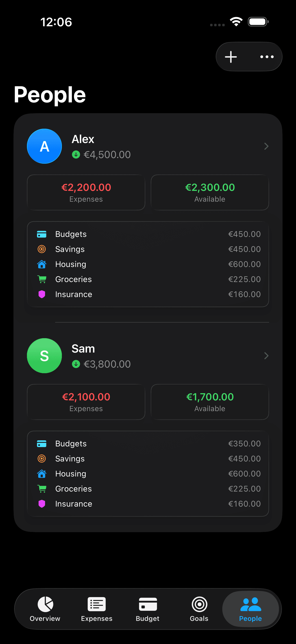Viewport: 296px width, 644px height.
Task: Tap Alex's €2,300.00 Available card
Action: click(210, 192)
